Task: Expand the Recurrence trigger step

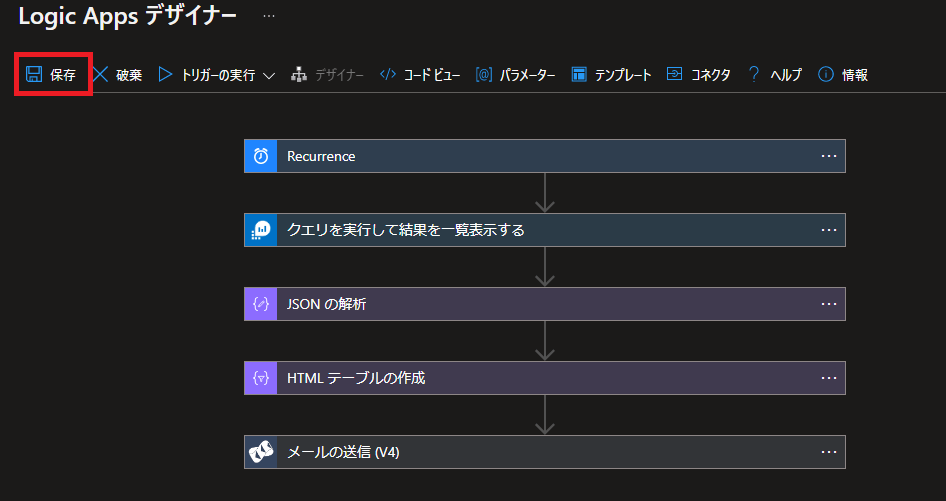Action: 545,156
